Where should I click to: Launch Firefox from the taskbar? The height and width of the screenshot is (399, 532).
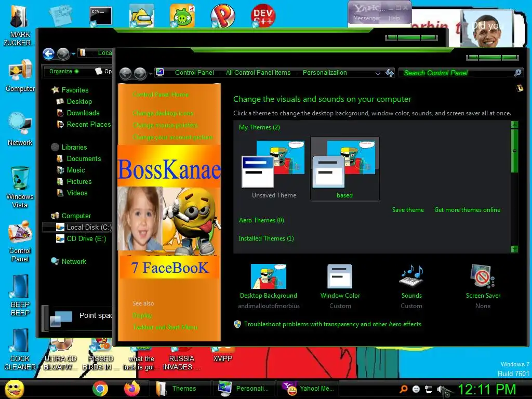click(132, 389)
